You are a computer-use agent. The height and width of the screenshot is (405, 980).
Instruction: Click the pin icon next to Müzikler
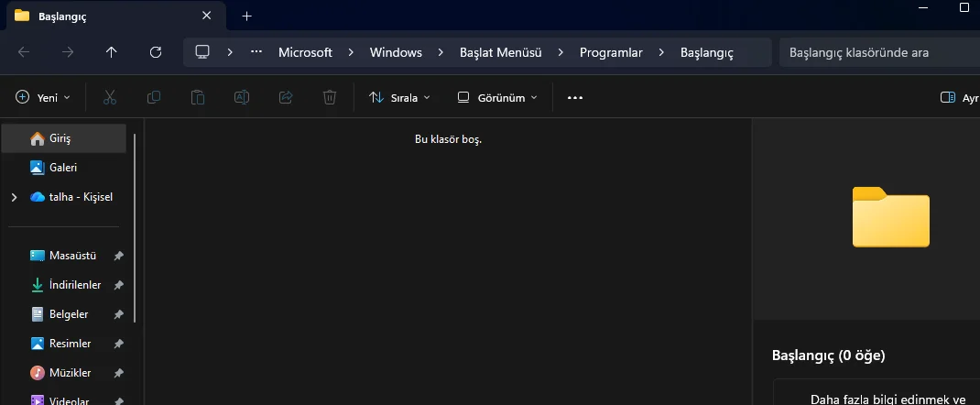tap(119, 373)
